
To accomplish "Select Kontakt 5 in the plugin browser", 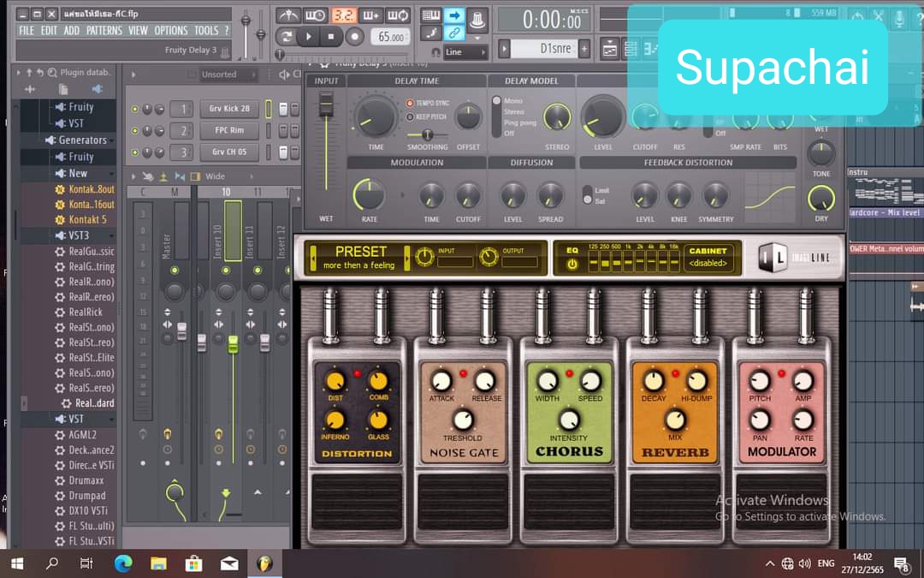I will [x=86, y=220].
